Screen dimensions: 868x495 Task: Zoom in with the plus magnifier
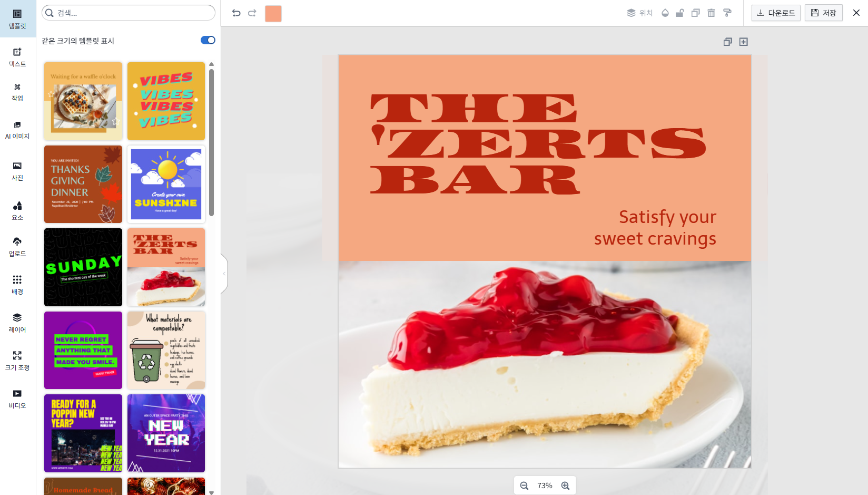point(565,486)
